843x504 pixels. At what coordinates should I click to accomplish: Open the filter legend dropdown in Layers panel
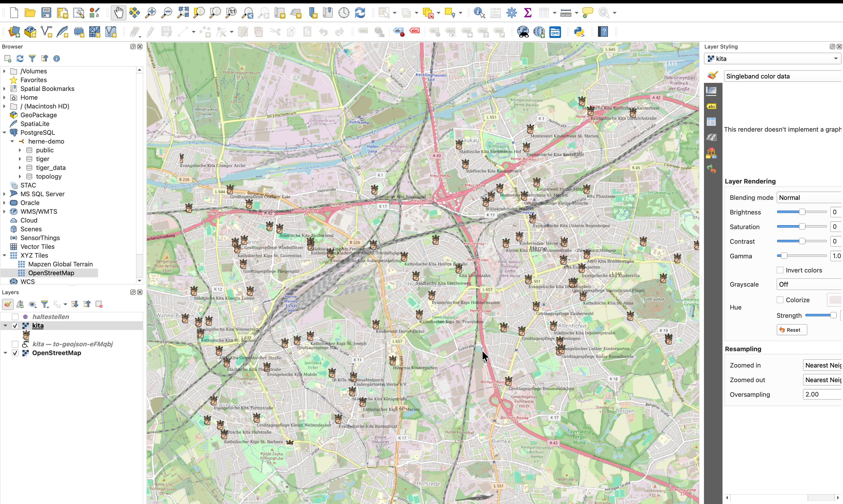(x=45, y=304)
